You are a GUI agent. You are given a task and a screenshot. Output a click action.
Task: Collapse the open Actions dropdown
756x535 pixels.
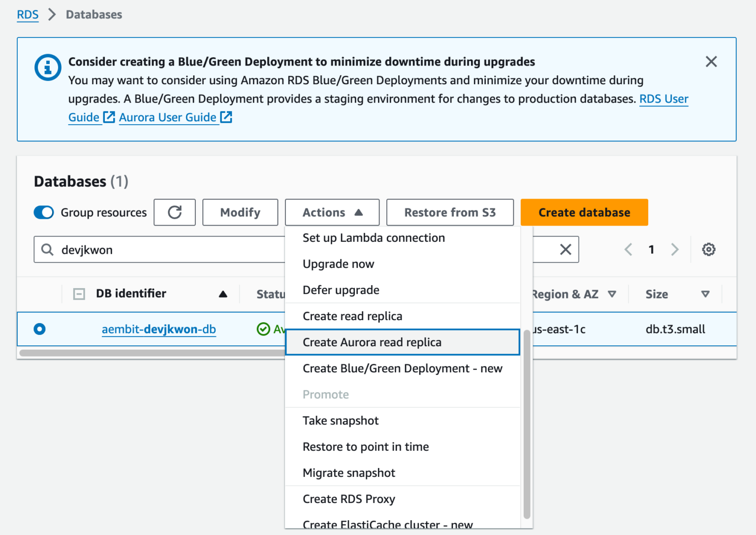coord(332,212)
